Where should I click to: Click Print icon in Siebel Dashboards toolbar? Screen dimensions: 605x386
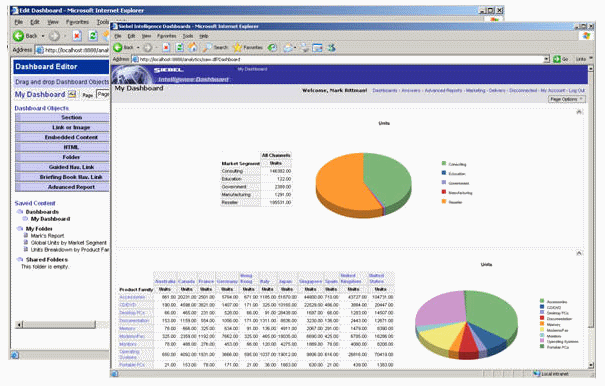305,47
